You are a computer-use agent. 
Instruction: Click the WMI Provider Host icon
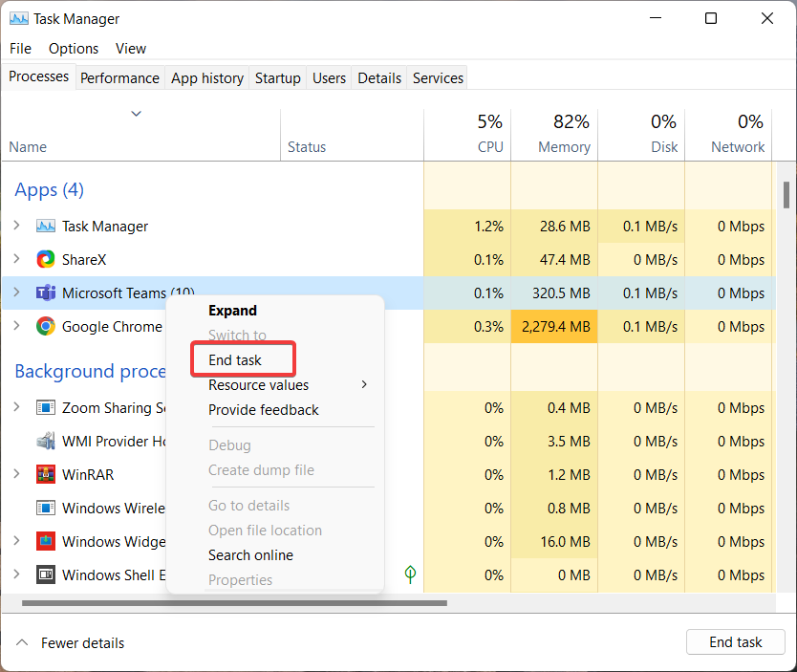point(46,441)
